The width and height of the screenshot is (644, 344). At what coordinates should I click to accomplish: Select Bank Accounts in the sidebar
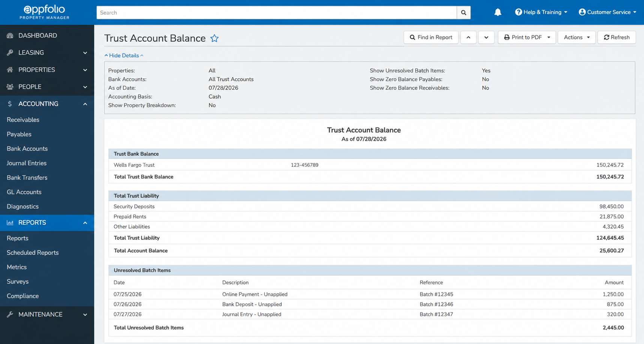(x=27, y=149)
